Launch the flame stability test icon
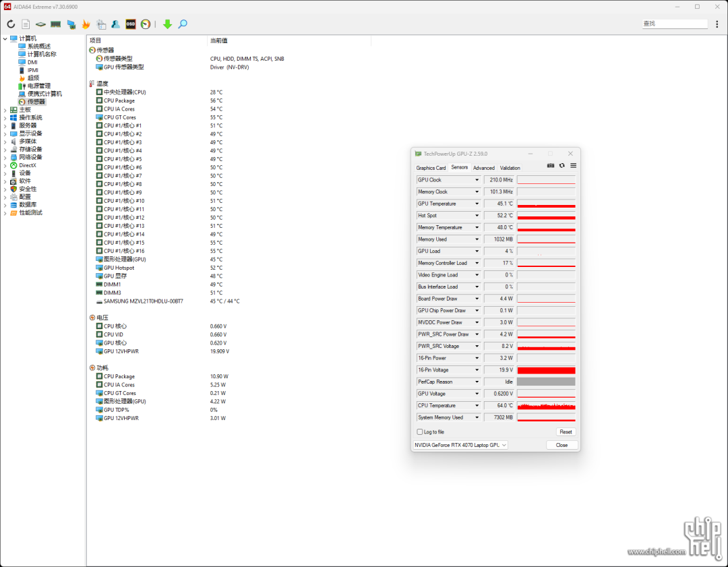This screenshot has width=728, height=567. [x=86, y=24]
